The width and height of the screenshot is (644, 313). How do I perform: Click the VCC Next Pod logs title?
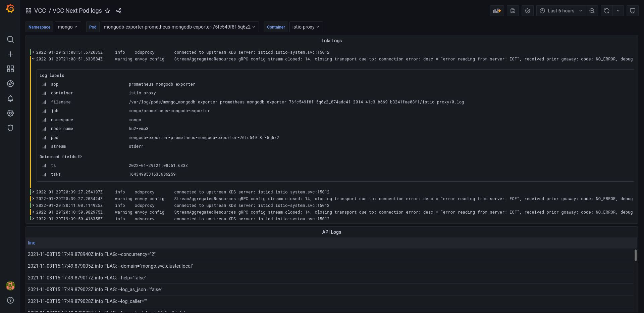[x=77, y=11]
